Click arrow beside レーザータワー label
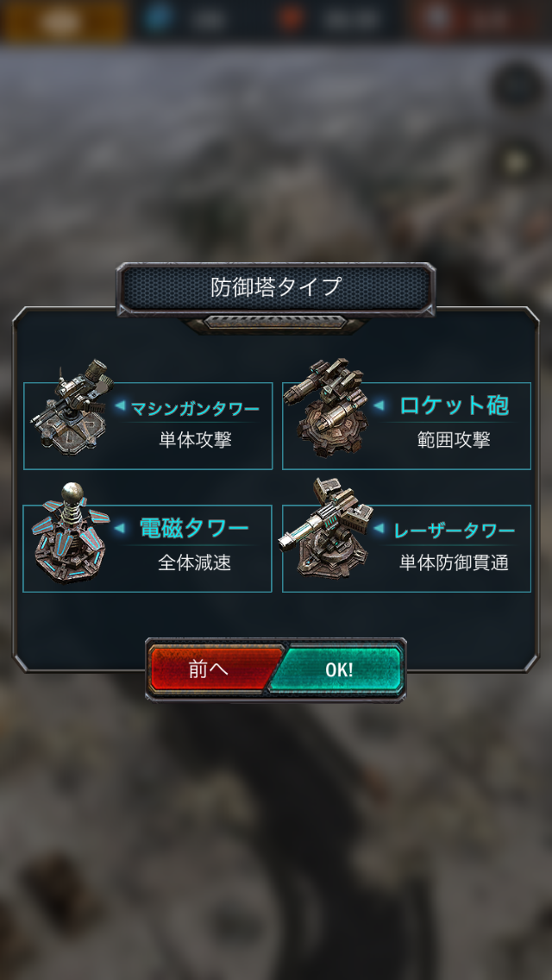Screen dimensions: 552x980 tap(379, 529)
